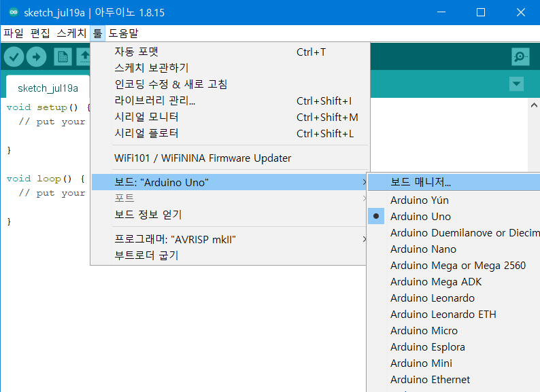
Task: Select 인코딩 수정 & 새로 고침
Action: [229, 84]
